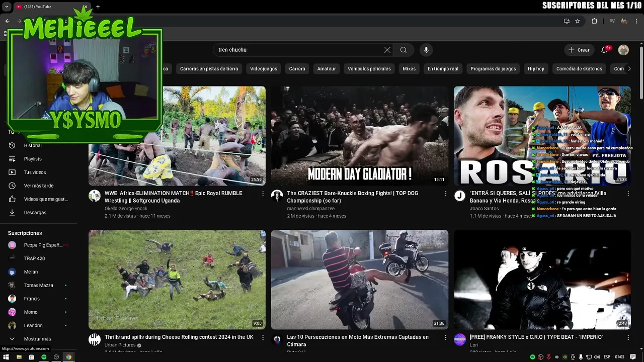The height and width of the screenshot is (362, 644).
Task: Start voice search with the microphone icon
Action: click(426, 50)
